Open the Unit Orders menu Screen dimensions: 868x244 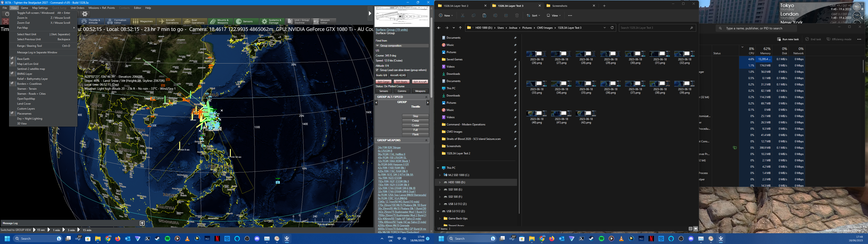(x=78, y=8)
